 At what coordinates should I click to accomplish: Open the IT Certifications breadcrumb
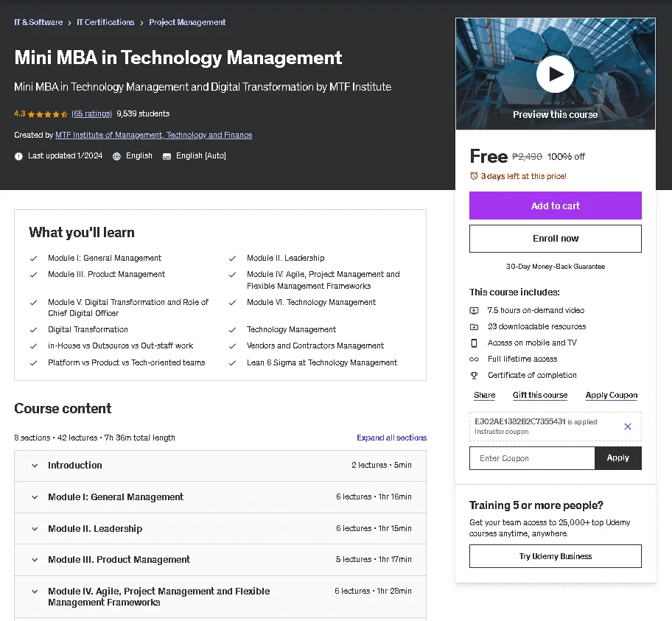[x=105, y=22]
